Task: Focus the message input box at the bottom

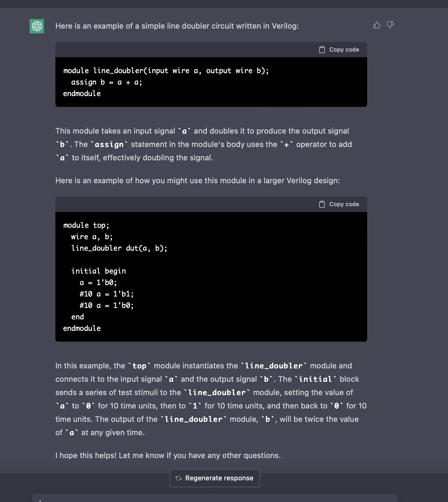Action: (215, 499)
